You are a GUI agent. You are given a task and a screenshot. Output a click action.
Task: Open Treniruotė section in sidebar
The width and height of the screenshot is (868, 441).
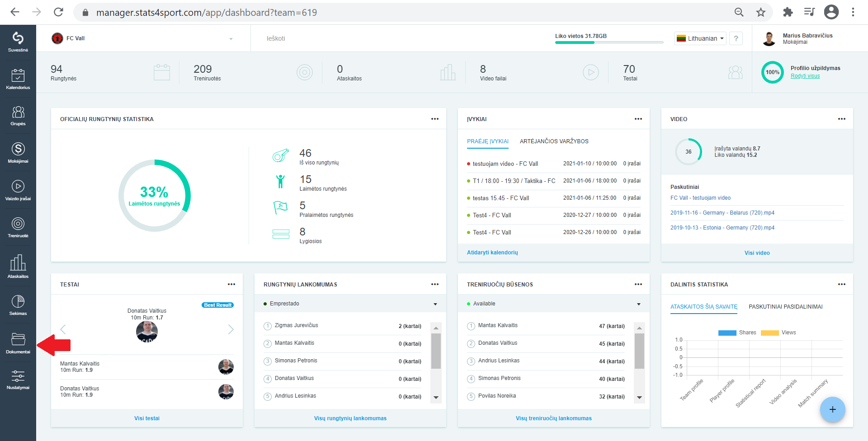tap(18, 228)
